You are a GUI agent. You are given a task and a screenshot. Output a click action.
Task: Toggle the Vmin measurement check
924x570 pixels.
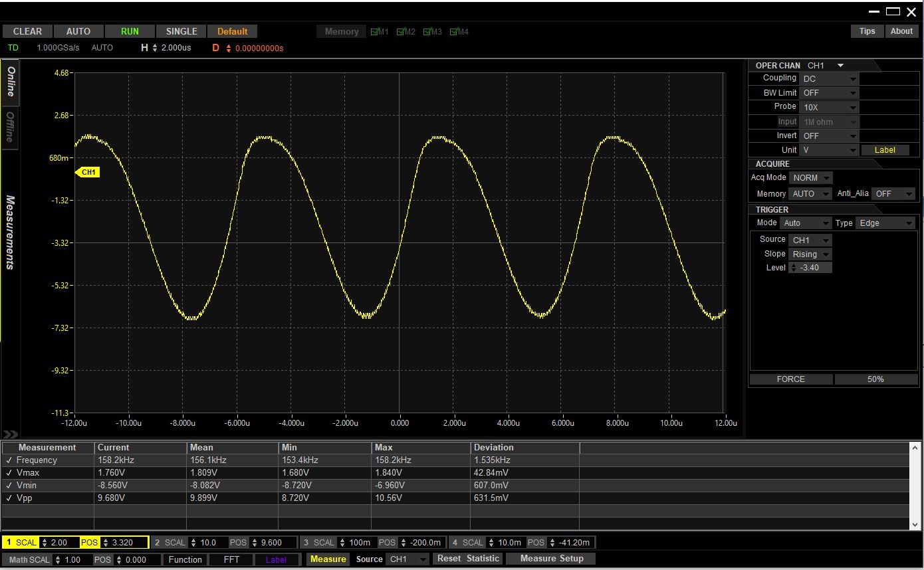click(x=9, y=486)
